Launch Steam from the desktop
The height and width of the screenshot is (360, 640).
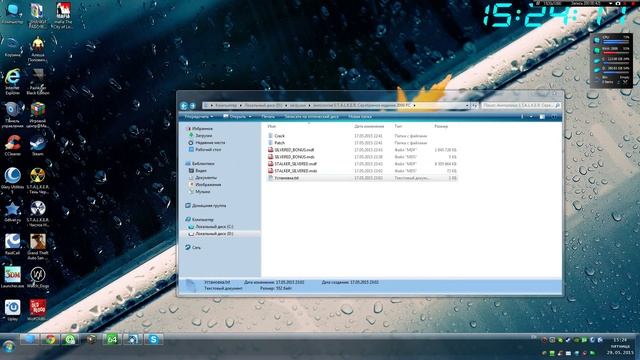[x=38, y=146]
